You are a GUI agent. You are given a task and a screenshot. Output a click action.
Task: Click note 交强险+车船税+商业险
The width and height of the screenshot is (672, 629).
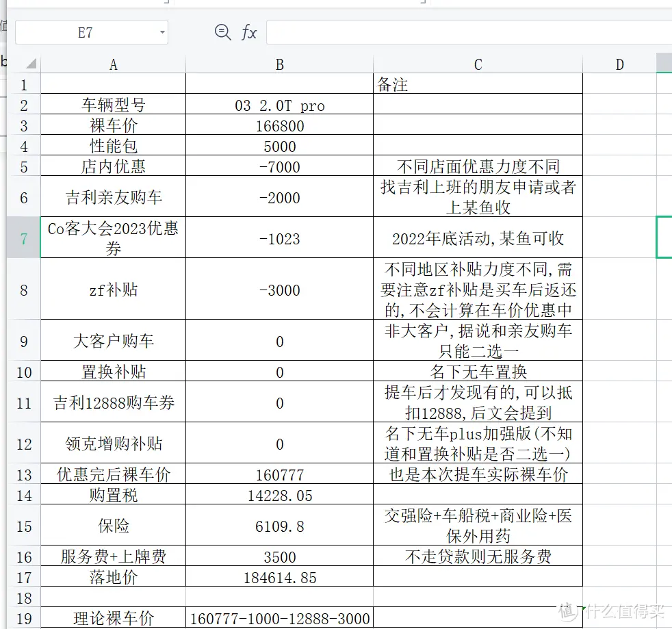(x=478, y=525)
